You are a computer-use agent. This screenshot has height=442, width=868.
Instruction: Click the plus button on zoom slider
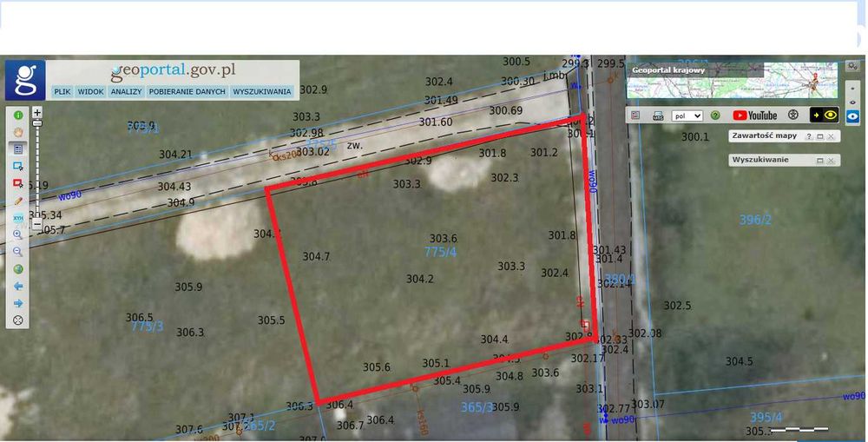(37, 112)
